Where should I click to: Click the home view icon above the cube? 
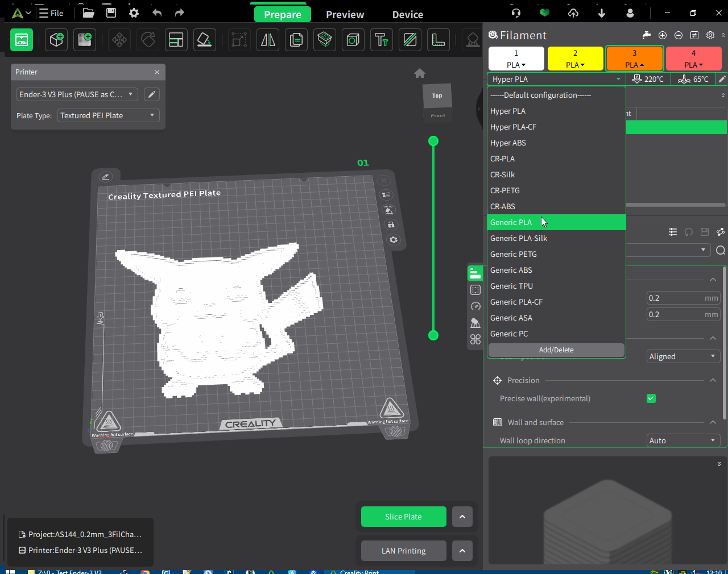tap(420, 73)
